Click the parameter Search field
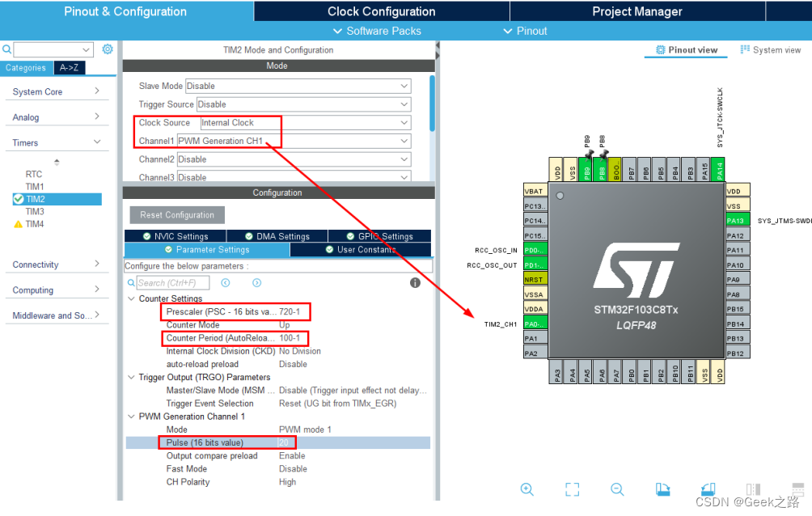Screen dimensions: 812x516 (173, 283)
